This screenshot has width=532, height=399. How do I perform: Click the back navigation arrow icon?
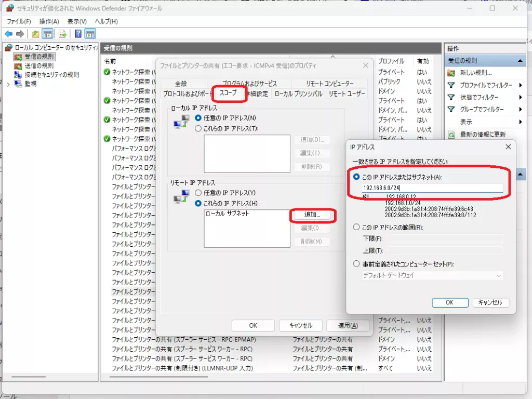[9, 33]
